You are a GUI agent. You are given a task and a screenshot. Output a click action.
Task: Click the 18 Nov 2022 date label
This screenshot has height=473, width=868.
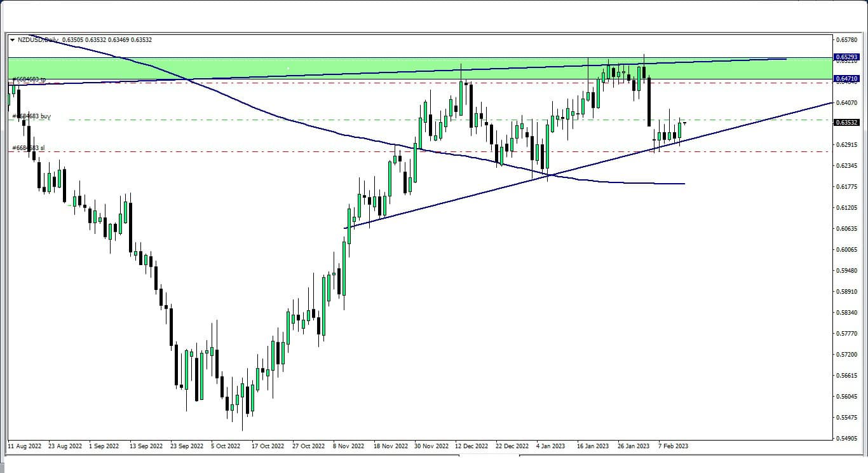[x=391, y=446]
